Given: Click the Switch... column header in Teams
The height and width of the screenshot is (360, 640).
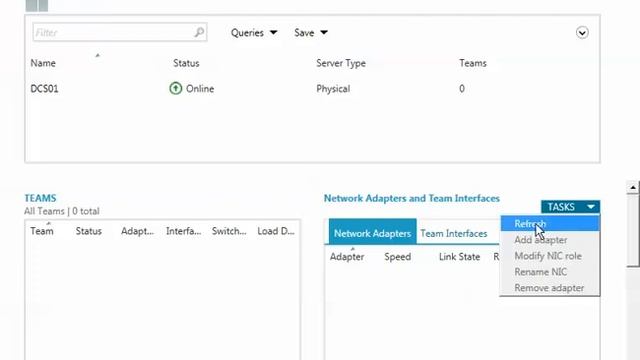Looking at the screenshot, I should [x=229, y=231].
